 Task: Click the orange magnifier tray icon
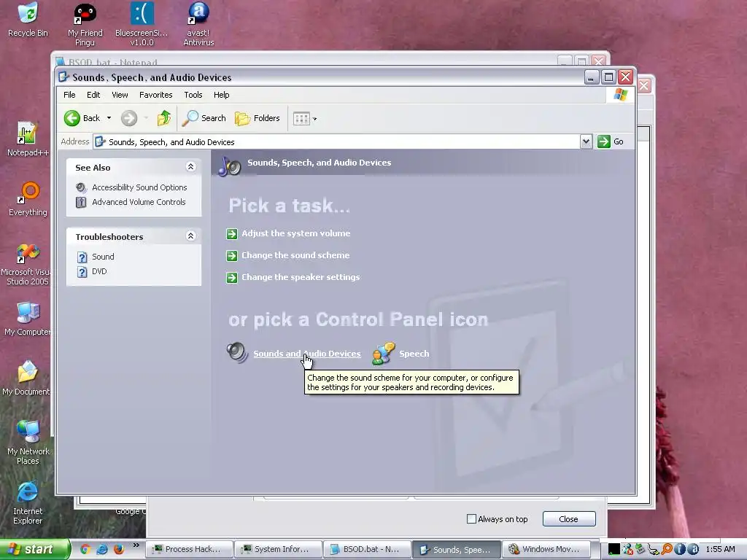(667, 549)
